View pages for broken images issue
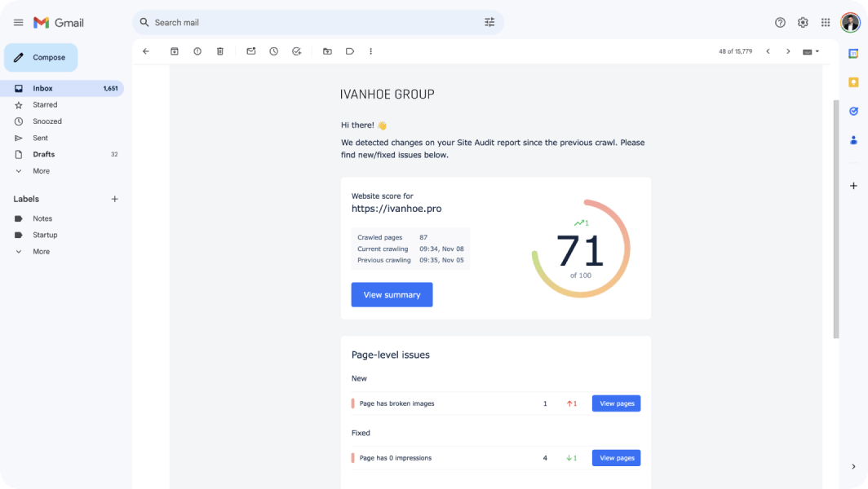Image resolution: width=868 pixels, height=489 pixels. tap(616, 403)
